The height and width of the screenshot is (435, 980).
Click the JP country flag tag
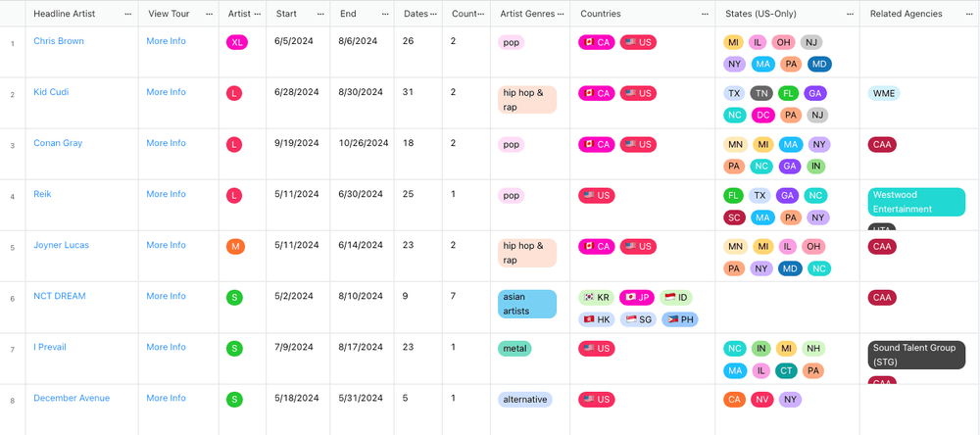[x=636, y=298]
